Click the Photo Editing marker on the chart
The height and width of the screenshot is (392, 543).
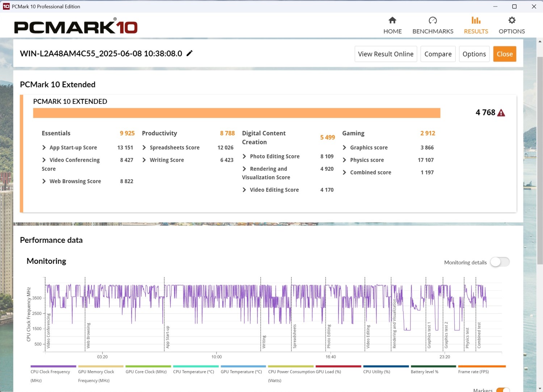[x=329, y=336]
